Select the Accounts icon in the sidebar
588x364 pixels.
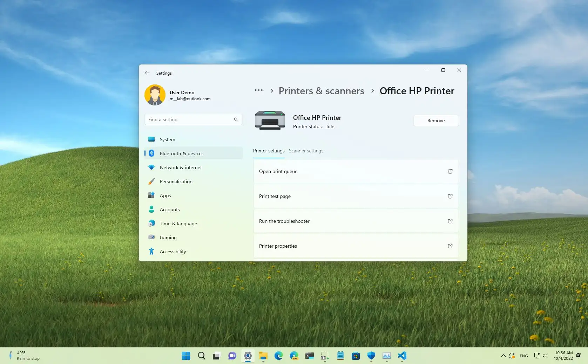[151, 209]
